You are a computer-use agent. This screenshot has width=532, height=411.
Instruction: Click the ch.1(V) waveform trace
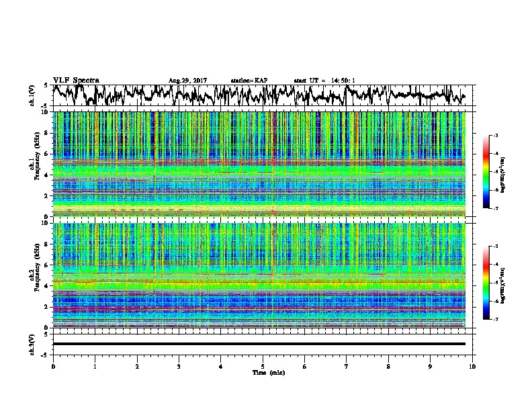pos(259,95)
